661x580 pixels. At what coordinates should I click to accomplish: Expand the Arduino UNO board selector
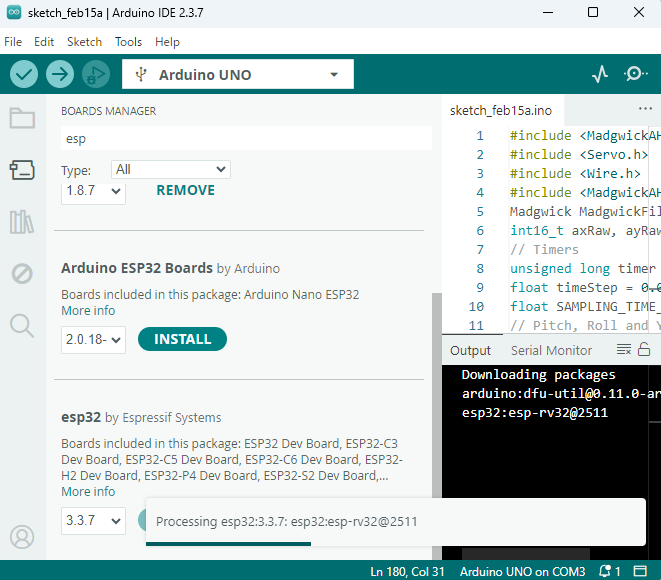pos(238,75)
